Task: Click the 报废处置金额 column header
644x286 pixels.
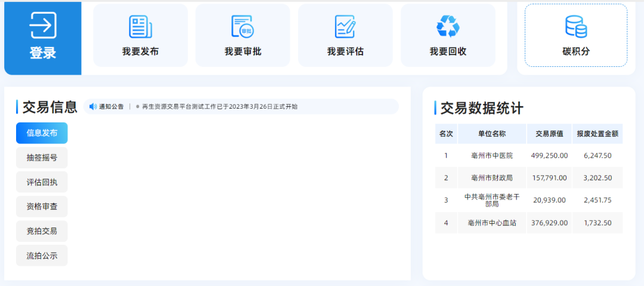Action: pyautogui.click(x=597, y=134)
